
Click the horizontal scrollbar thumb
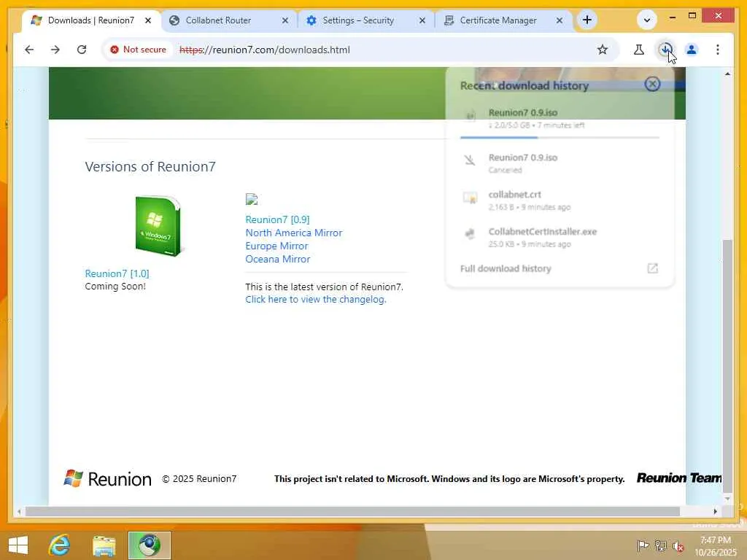[352, 511]
